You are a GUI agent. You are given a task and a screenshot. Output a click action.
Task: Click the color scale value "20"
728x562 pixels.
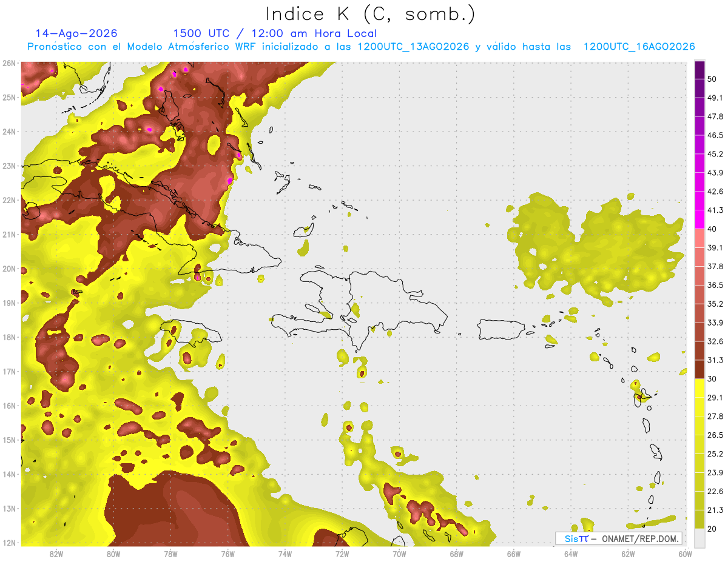click(x=713, y=529)
